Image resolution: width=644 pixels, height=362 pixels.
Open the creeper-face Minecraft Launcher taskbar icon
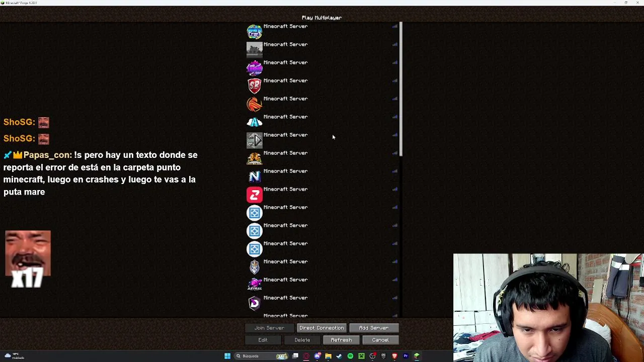click(361, 356)
